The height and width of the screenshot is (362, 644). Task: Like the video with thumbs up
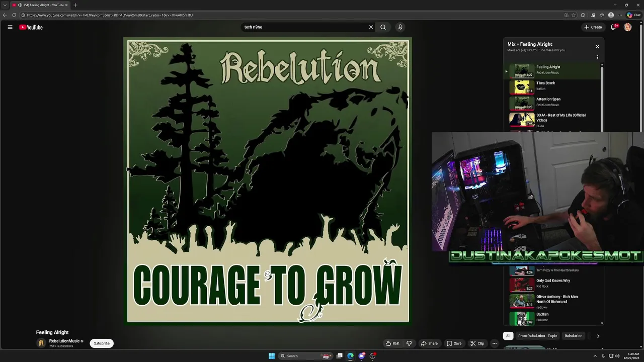point(392,343)
